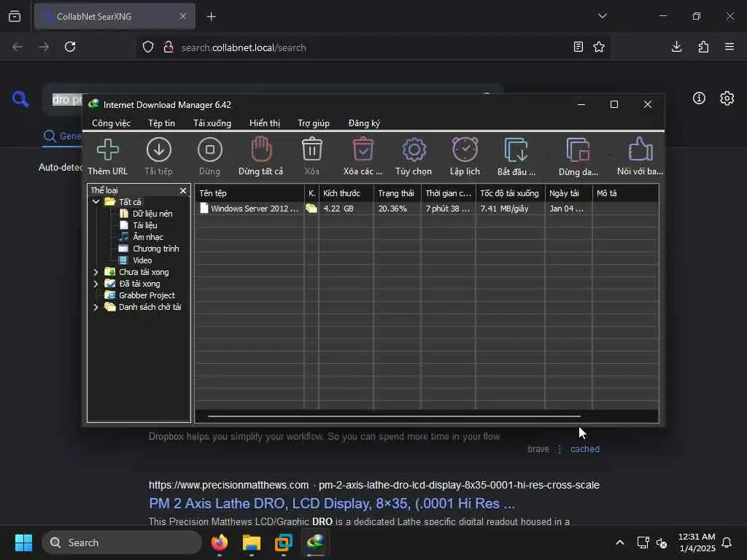Open the notification bell in taskbar
The height and width of the screenshot is (560, 747).
[x=727, y=542]
